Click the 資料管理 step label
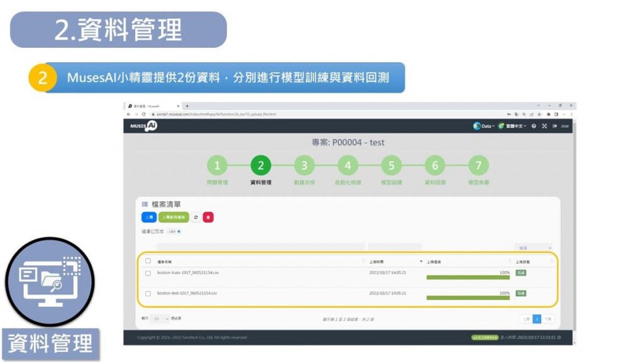Viewport: 644px width, 362px height. 261,182
